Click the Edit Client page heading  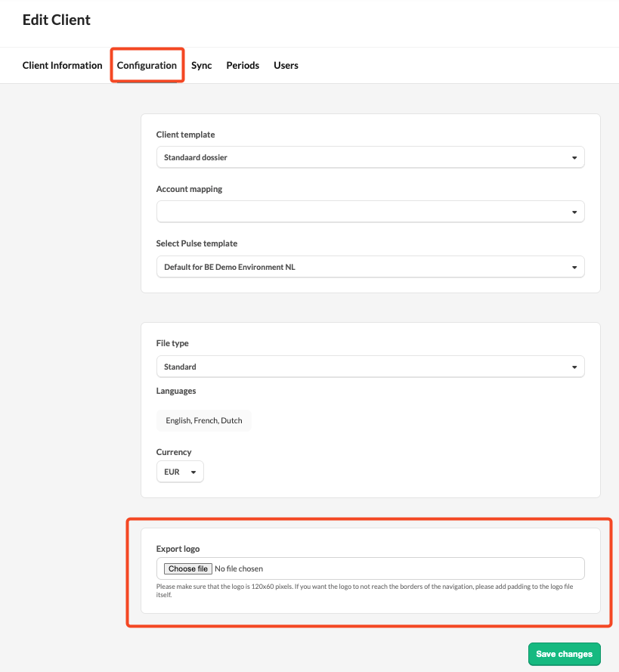[57, 20]
